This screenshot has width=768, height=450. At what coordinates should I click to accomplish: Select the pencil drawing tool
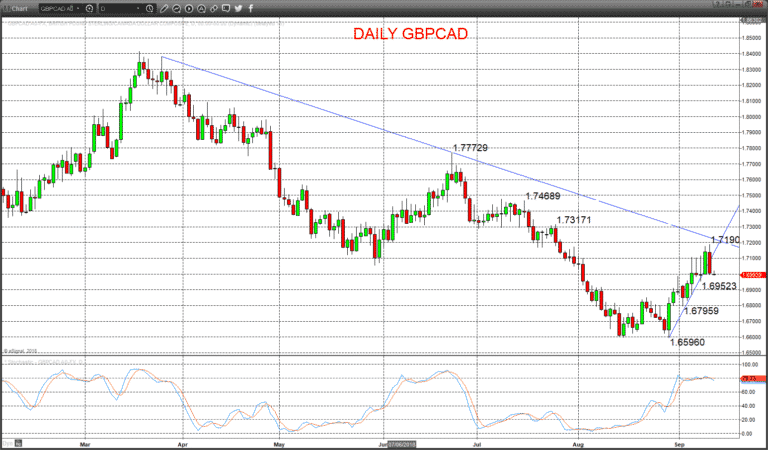[164, 8]
